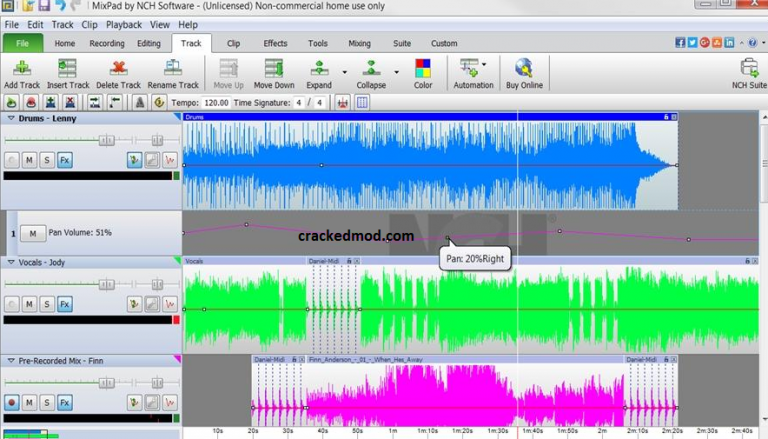Mute the Vocals - Jody track
The image size is (768, 439).
click(29, 304)
